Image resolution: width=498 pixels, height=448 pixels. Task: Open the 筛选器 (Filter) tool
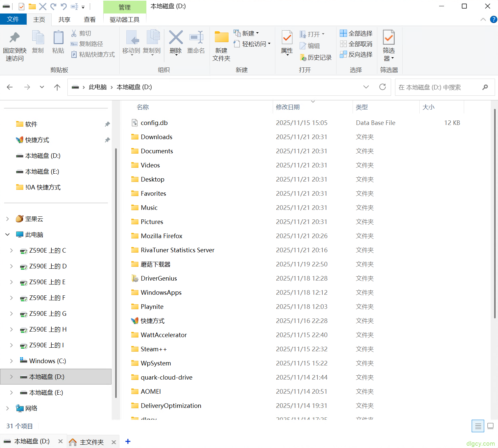pos(388,44)
